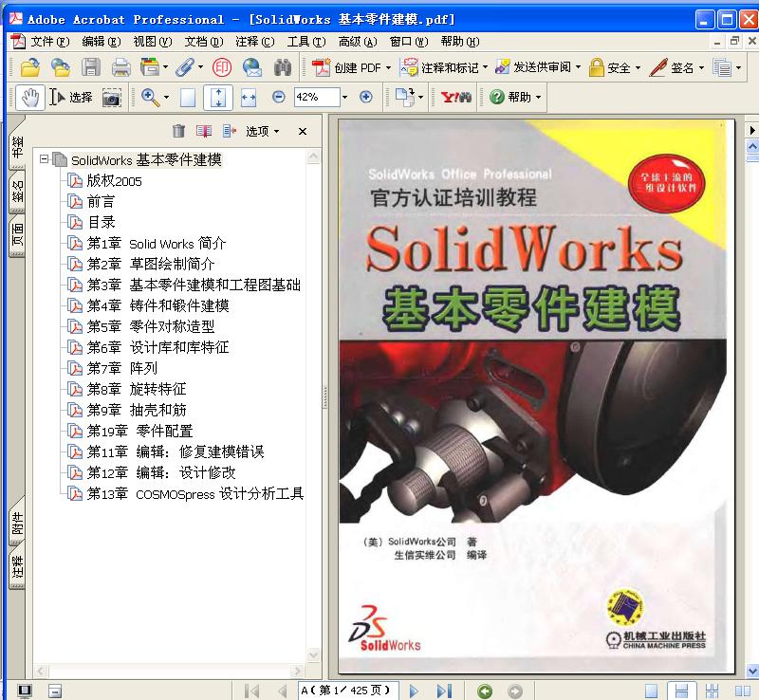Click the red stamp seal icon
Screen dimensions: 759x700
click(222, 67)
